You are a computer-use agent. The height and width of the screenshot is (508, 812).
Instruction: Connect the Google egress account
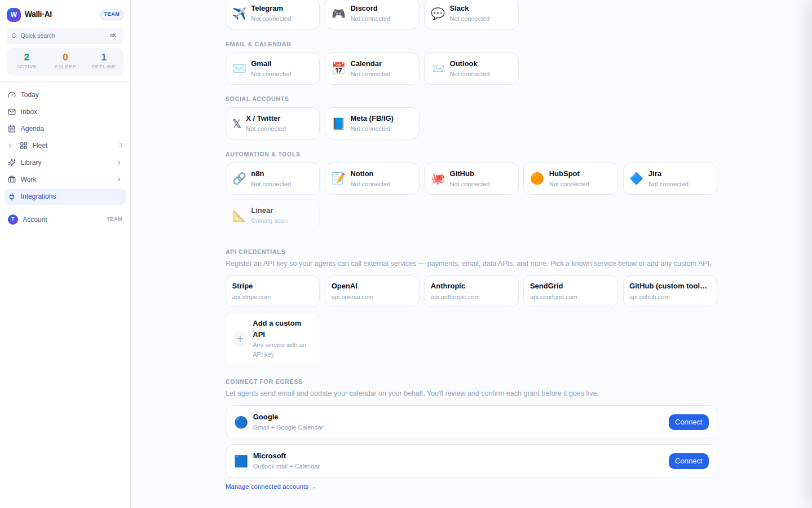tap(689, 422)
